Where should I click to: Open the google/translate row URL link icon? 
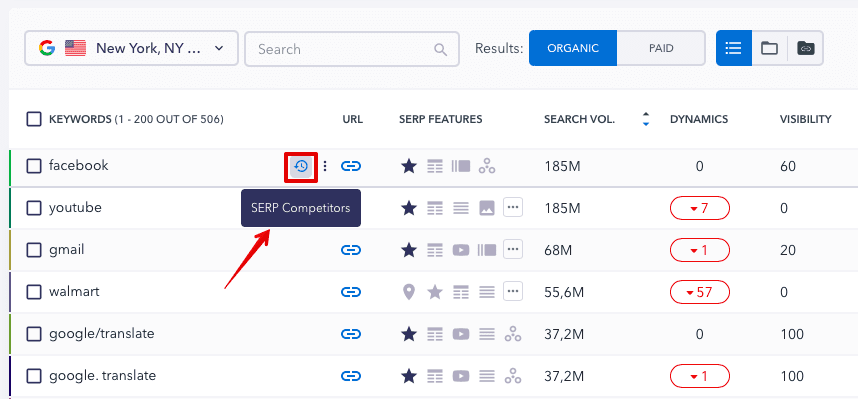coord(351,334)
